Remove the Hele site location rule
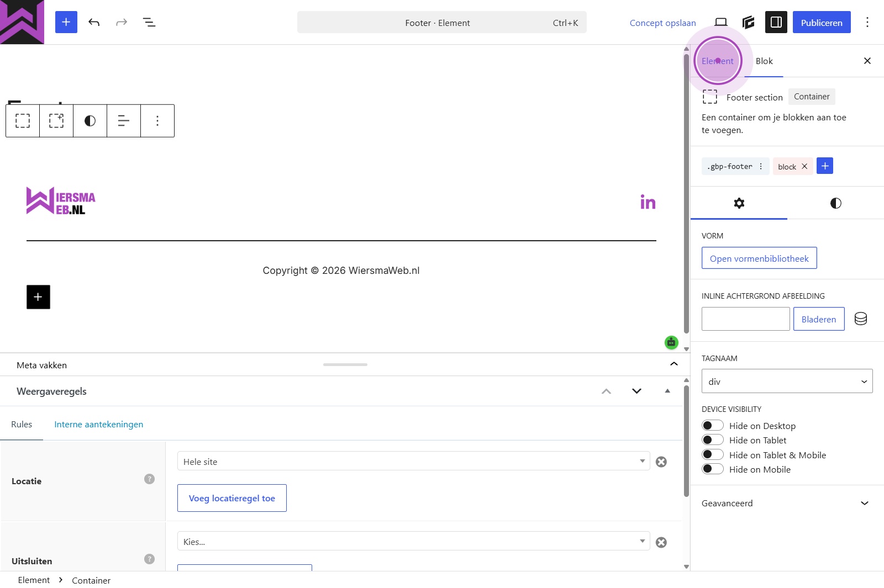Screen dimensions: 884x588 coord(661,462)
